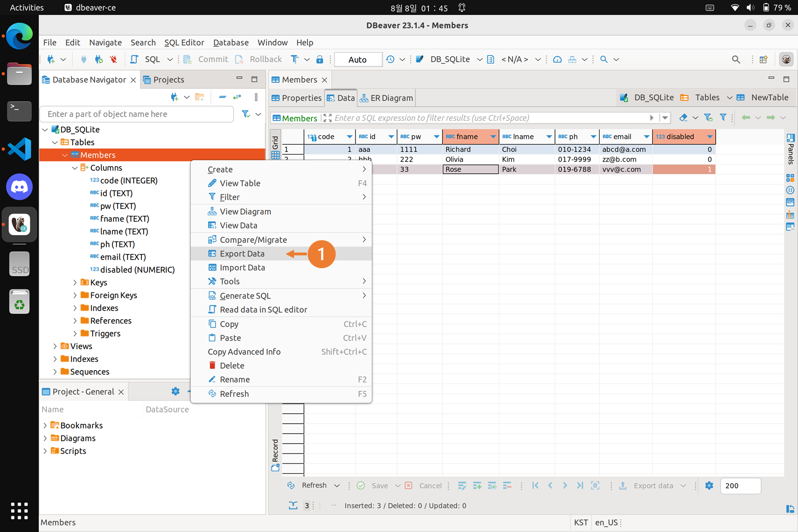Click the navigator filter funnel icon

coord(246,114)
